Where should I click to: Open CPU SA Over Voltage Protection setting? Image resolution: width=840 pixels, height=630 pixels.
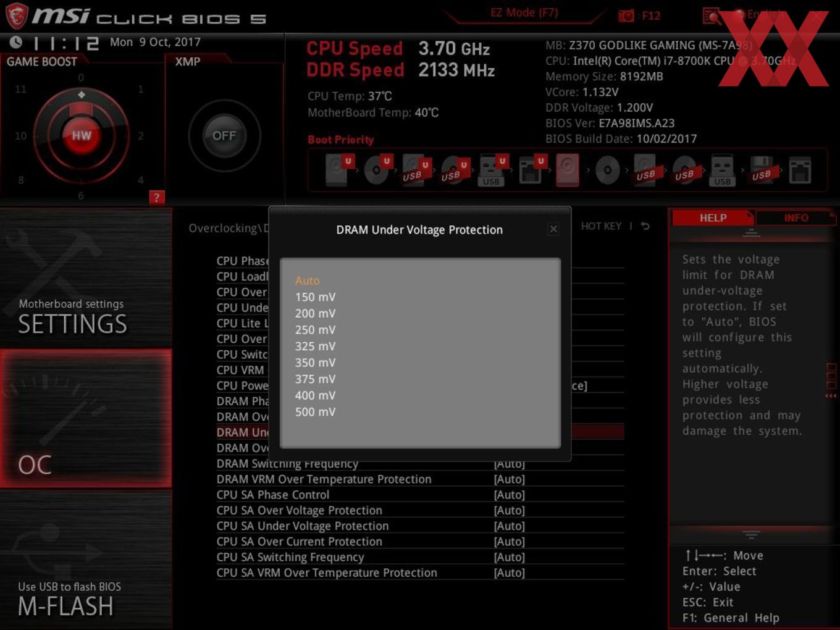tap(420, 510)
